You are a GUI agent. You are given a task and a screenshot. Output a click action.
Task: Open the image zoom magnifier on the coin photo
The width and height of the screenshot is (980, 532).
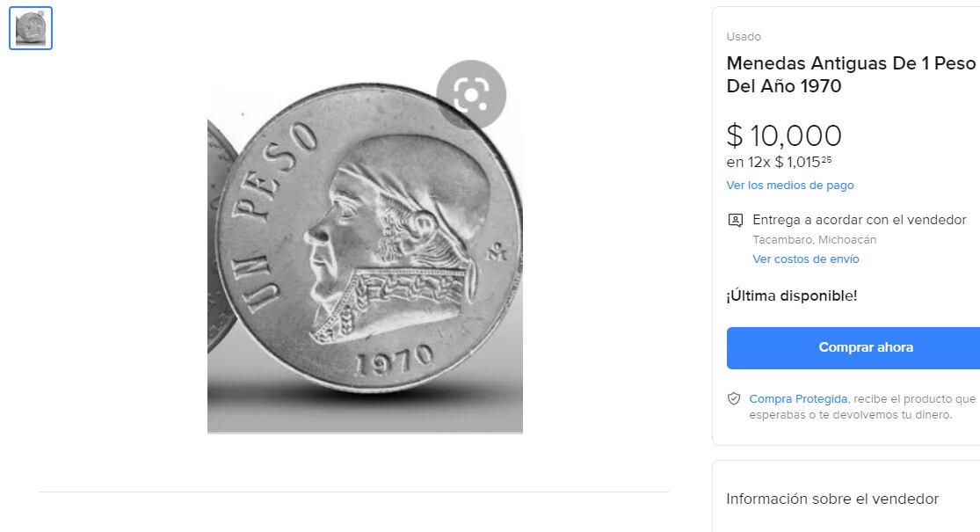pos(474,94)
